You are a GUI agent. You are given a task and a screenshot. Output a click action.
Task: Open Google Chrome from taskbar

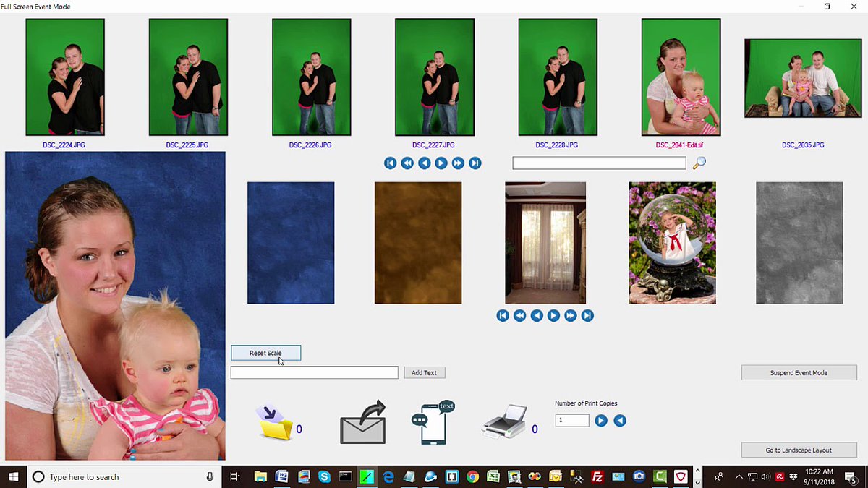coord(472,476)
